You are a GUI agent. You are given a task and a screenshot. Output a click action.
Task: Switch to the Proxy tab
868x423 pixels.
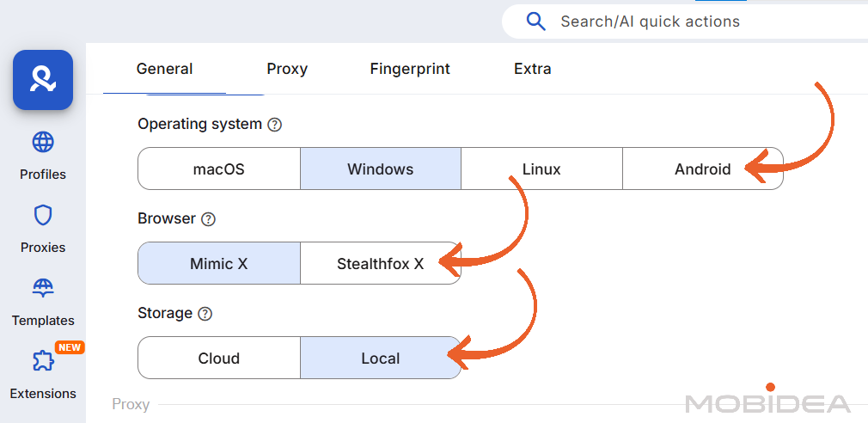tap(287, 69)
